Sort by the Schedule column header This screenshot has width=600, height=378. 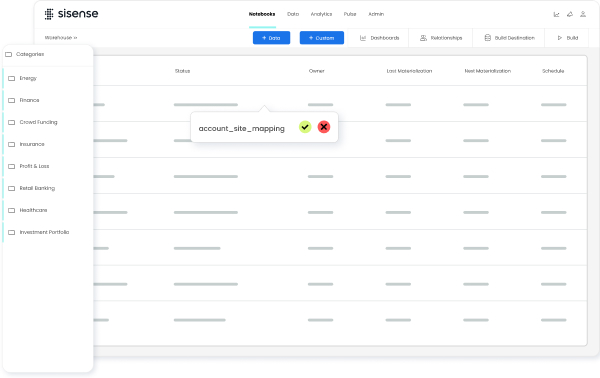point(553,71)
